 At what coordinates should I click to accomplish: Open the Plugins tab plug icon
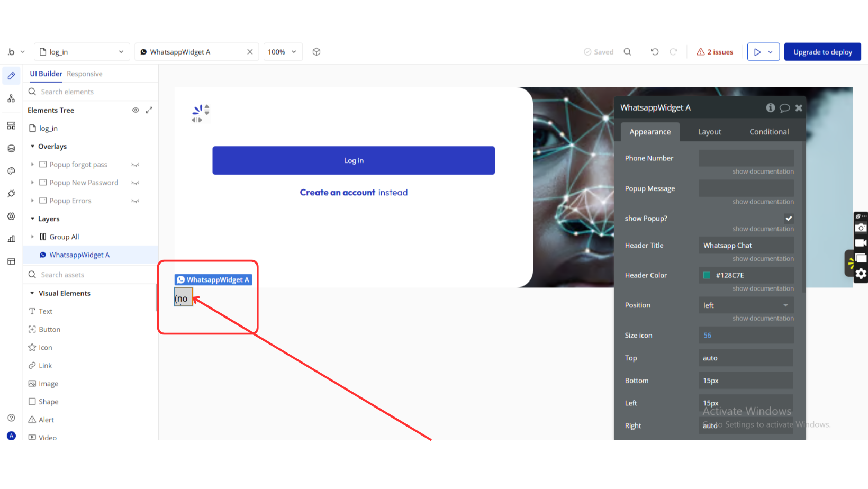11,194
